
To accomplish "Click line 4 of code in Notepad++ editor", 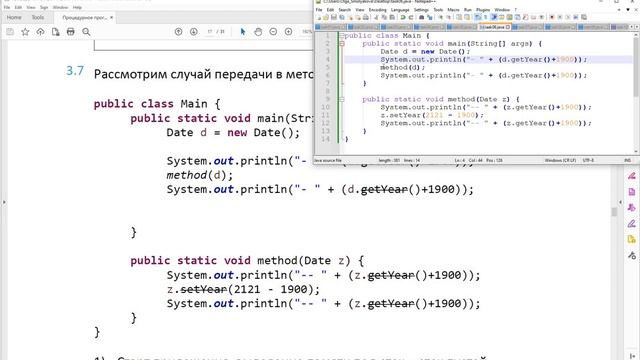I will [488, 60].
